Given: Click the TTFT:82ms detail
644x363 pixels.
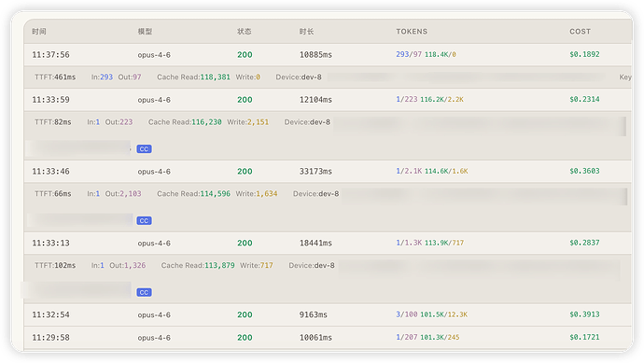Looking at the screenshot, I should [53, 122].
